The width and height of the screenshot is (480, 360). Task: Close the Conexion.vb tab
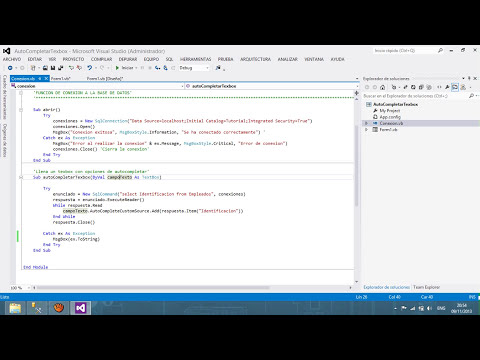(x=46, y=79)
